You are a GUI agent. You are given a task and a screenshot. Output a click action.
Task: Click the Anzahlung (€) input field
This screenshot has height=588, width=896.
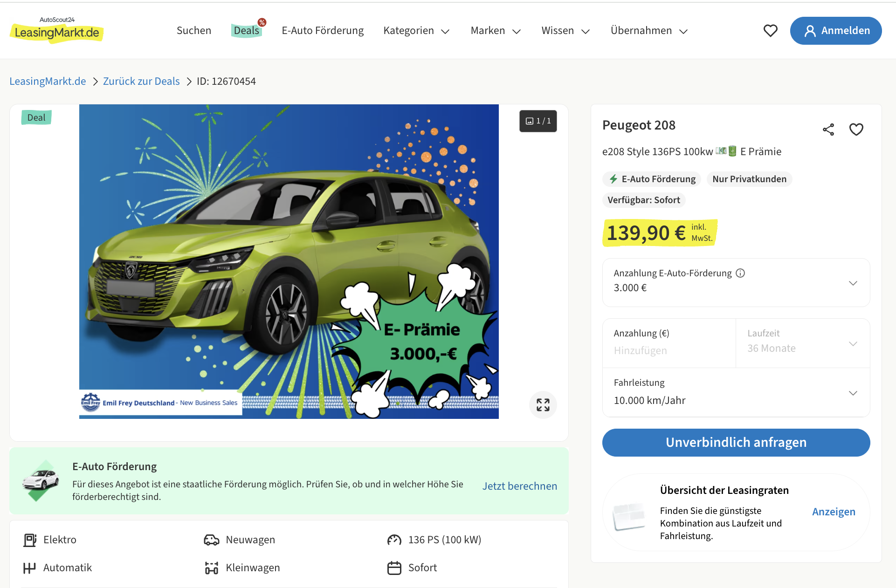click(669, 350)
